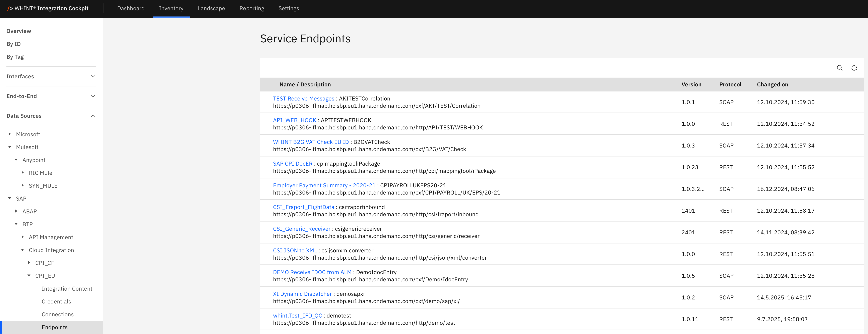Expand the ABAP tree node arrow
868x334 pixels.
click(x=16, y=211)
